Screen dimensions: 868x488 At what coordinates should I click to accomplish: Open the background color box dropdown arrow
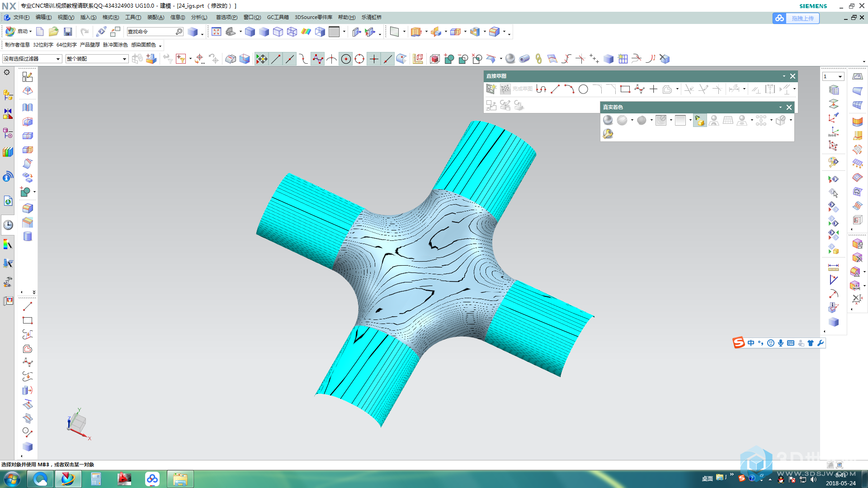(x=344, y=32)
